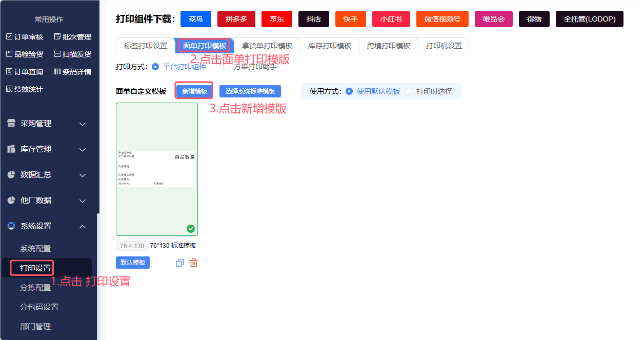Delete the 76*130 template with trash icon

click(194, 263)
